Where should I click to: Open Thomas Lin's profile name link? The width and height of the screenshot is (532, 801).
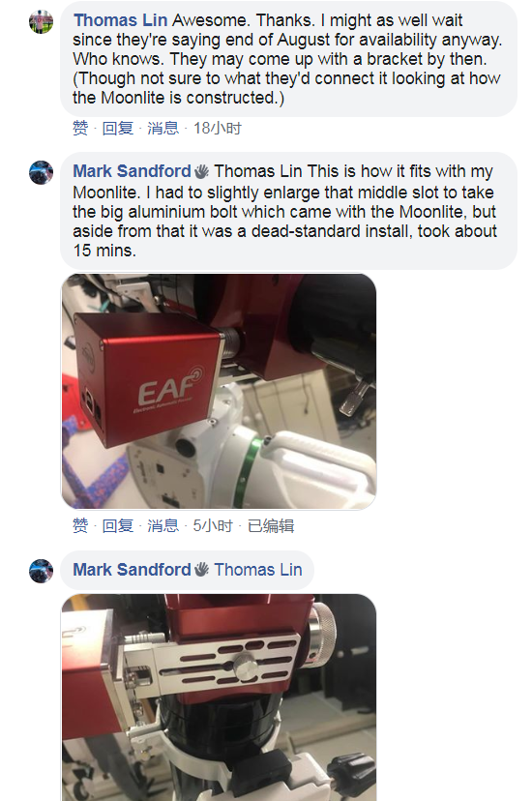pyautogui.click(x=120, y=20)
